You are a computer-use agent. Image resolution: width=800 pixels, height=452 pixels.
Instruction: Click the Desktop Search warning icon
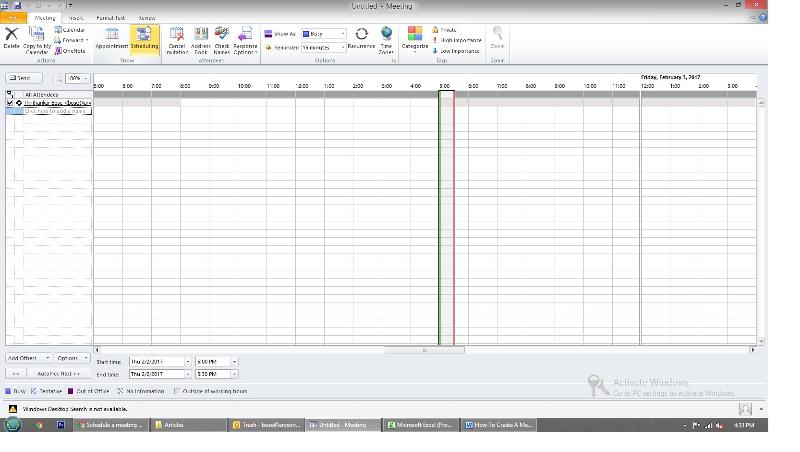pos(13,409)
